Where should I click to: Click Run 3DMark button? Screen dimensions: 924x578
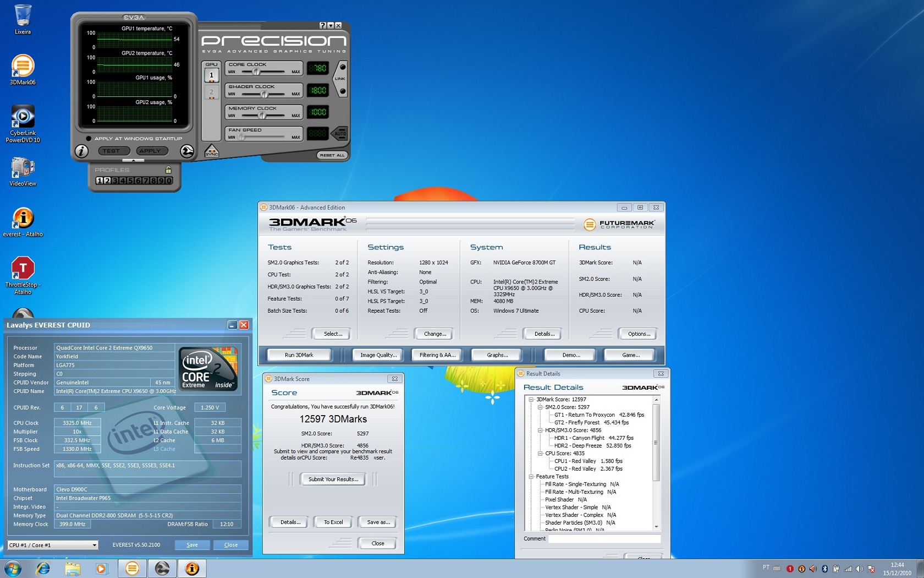299,355
